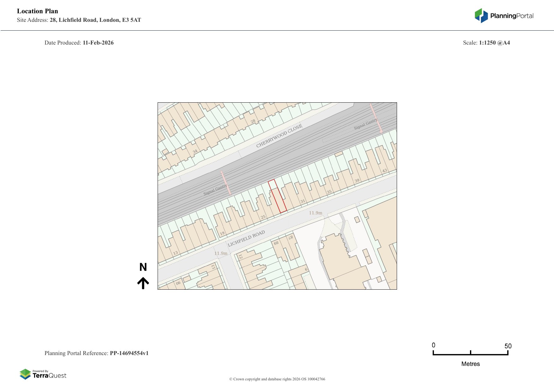Select house number 31 on map
The height and width of the screenshot is (392, 554).
coord(303,201)
